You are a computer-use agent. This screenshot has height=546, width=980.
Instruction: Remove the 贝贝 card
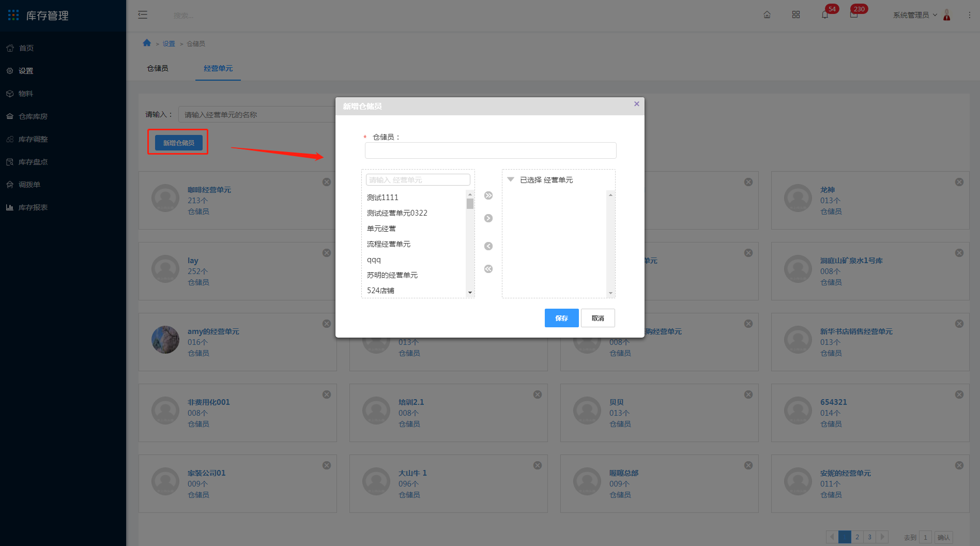(x=748, y=395)
